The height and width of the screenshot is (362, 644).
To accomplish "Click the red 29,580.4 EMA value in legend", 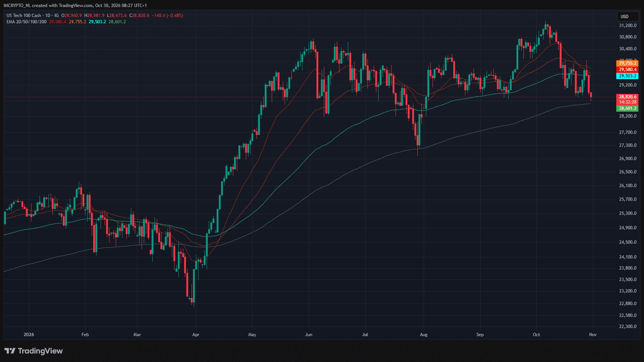I will [x=58, y=22].
